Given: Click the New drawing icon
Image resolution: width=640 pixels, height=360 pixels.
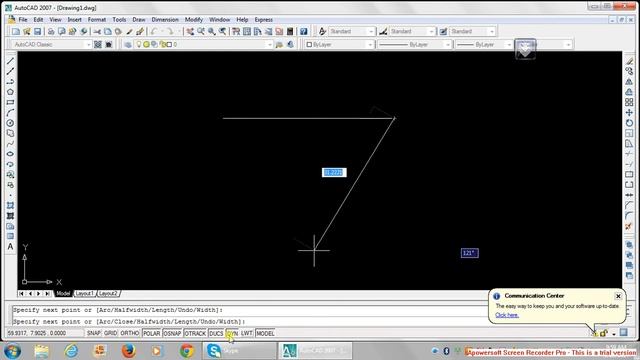Looking at the screenshot, I should point(16,31).
